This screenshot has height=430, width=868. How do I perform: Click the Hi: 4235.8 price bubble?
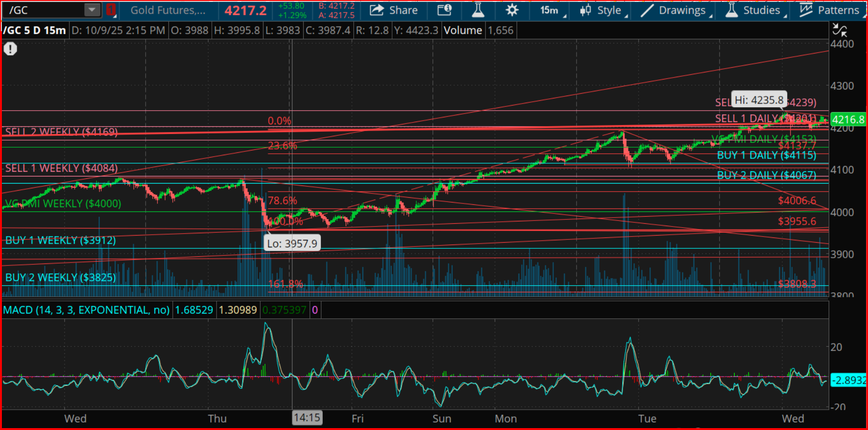[759, 100]
